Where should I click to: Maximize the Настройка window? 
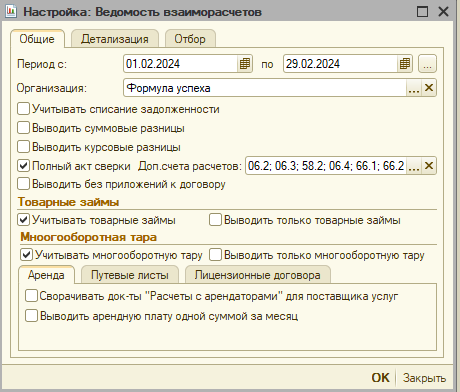[422, 12]
